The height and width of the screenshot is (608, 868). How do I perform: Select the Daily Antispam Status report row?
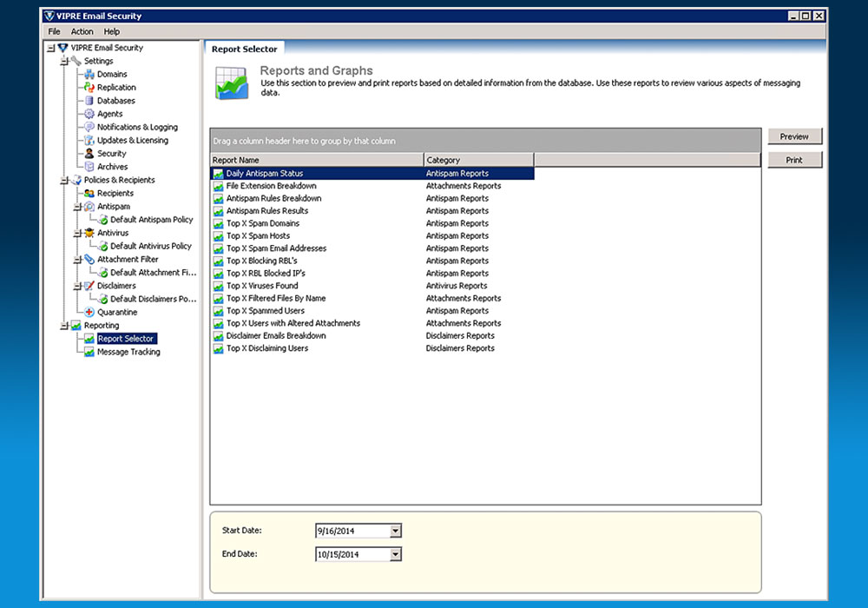click(x=372, y=174)
